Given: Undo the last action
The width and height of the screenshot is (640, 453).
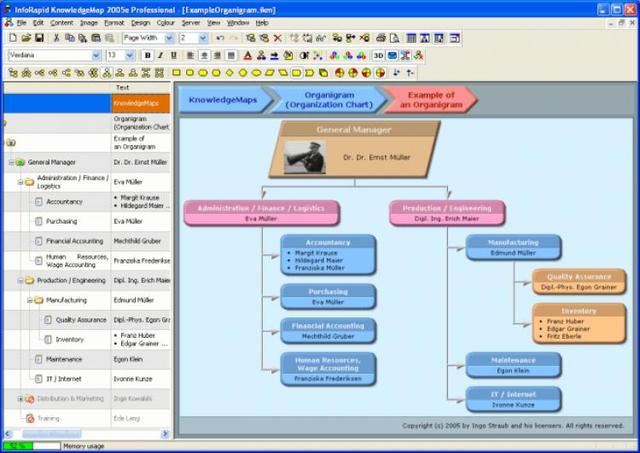Looking at the screenshot, I should (x=220, y=38).
